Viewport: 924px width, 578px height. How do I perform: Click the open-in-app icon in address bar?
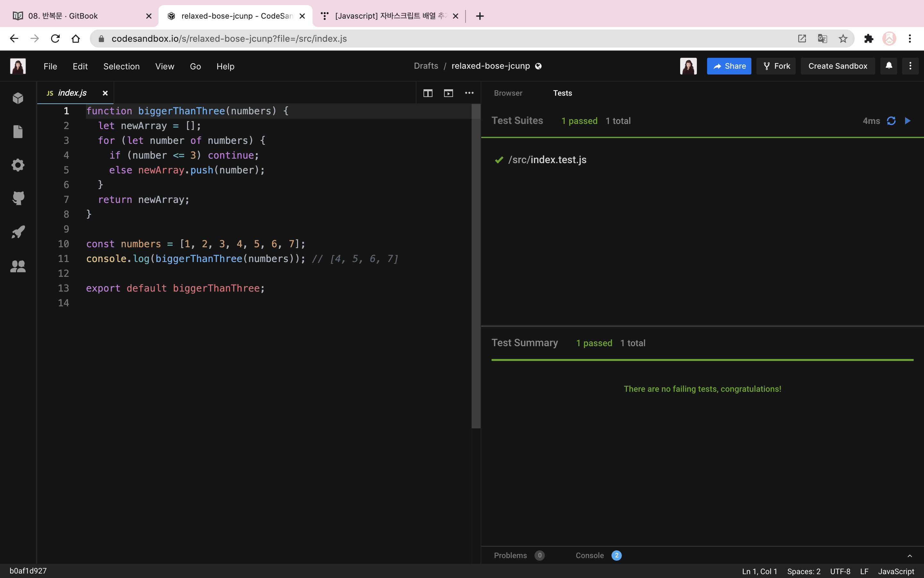[x=802, y=39]
